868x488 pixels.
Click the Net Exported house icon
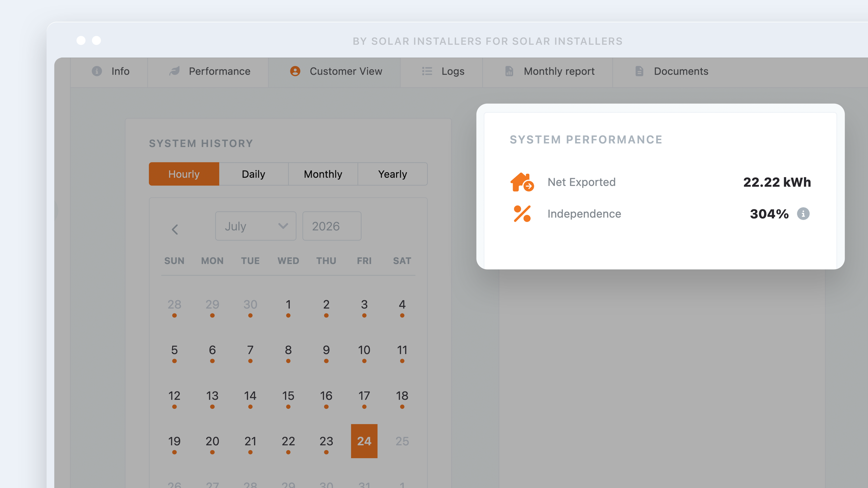[x=522, y=182]
